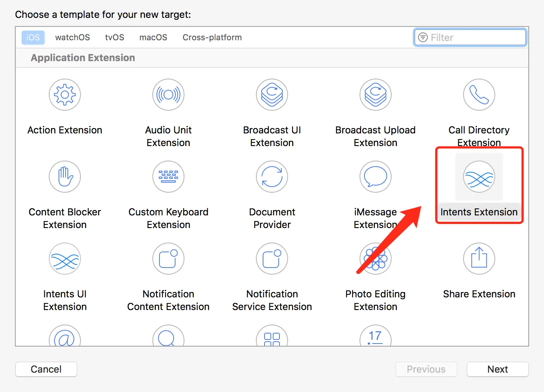Click the Next button
The height and width of the screenshot is (392, 544).
[x=498, y=369]
